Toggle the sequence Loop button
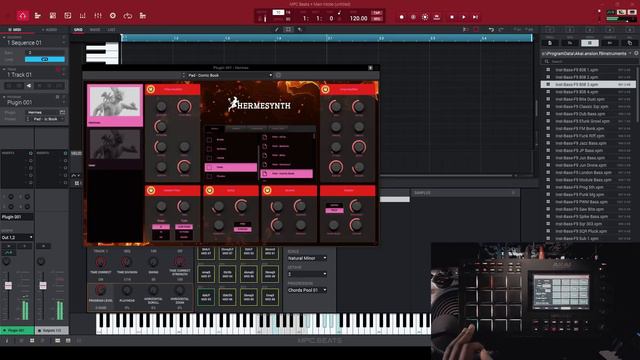The width and height of the screenshot is (640, 360). (x=45, y=59)
